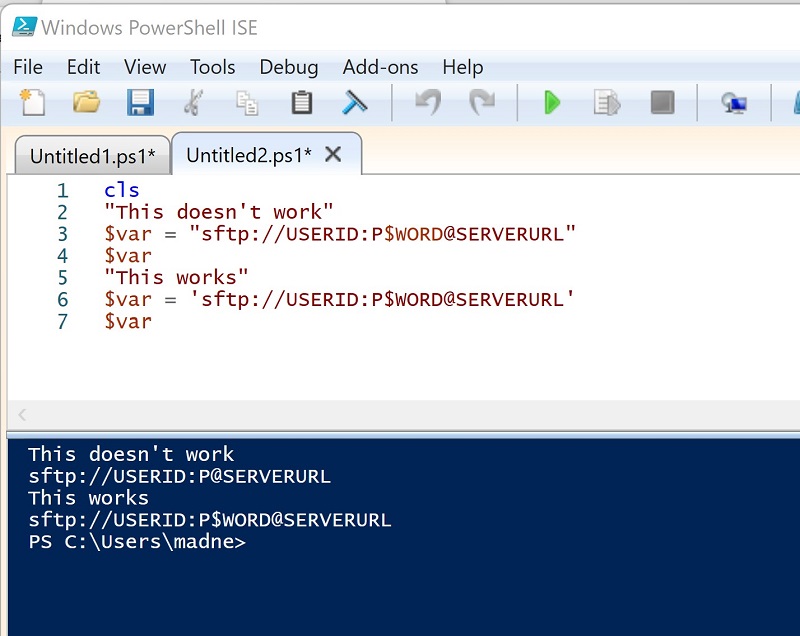The height and width of the screenshot is (636, 800).
Task: Cut selected text with the scissors icon
Action: pos(194,102)
